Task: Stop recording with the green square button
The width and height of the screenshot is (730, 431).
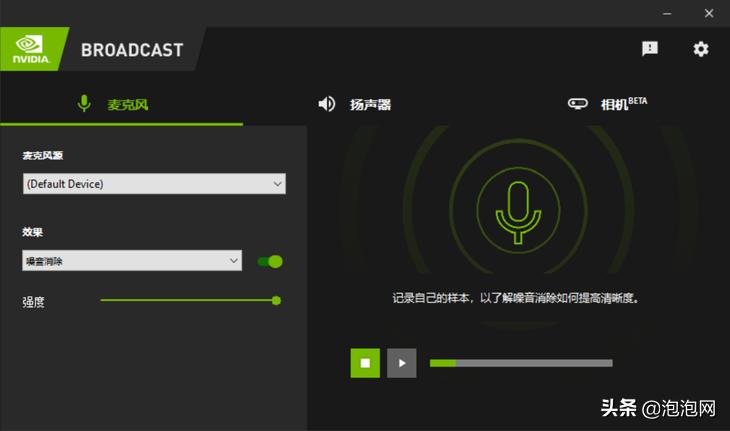Action: click(x=365, y=363)
